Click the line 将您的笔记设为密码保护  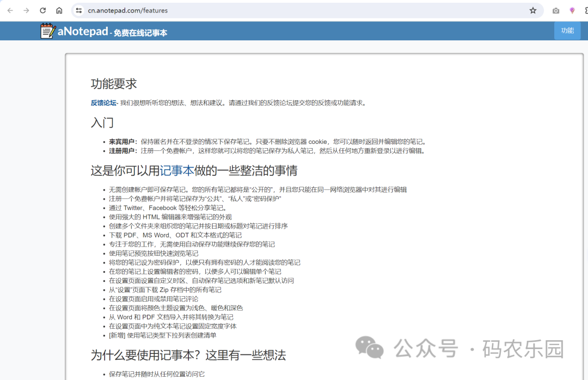(204, 262)
